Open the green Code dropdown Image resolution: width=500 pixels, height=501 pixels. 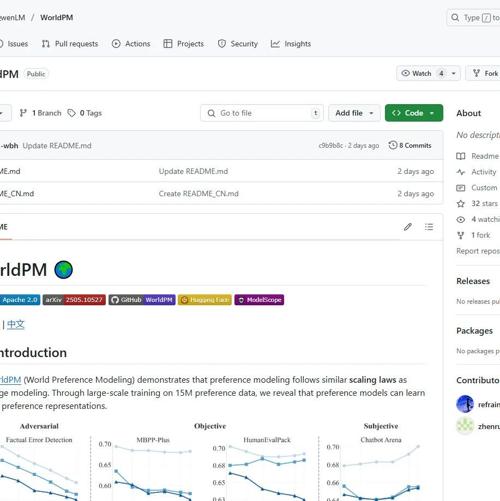click(414, 113)
